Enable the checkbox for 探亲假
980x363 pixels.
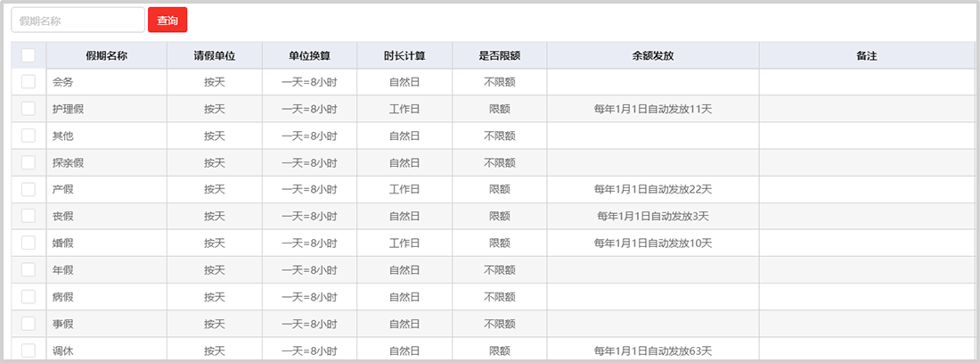point(29,162)
